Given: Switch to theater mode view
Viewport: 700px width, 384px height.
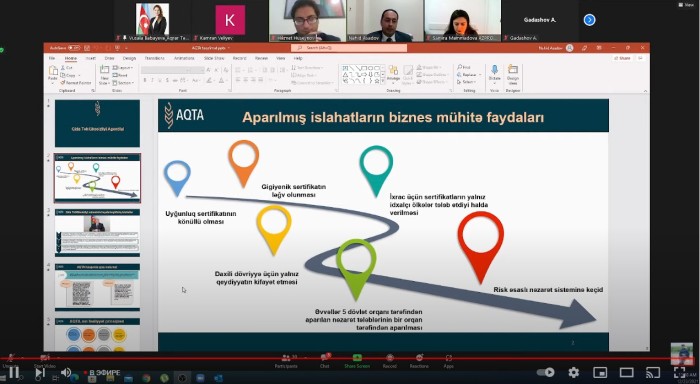Looking at the screenshot, I should pos(626,372).
